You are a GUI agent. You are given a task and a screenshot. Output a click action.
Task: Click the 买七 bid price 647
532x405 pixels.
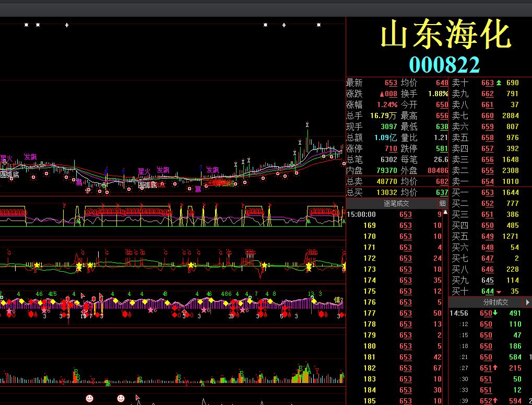tap(488, 258)
